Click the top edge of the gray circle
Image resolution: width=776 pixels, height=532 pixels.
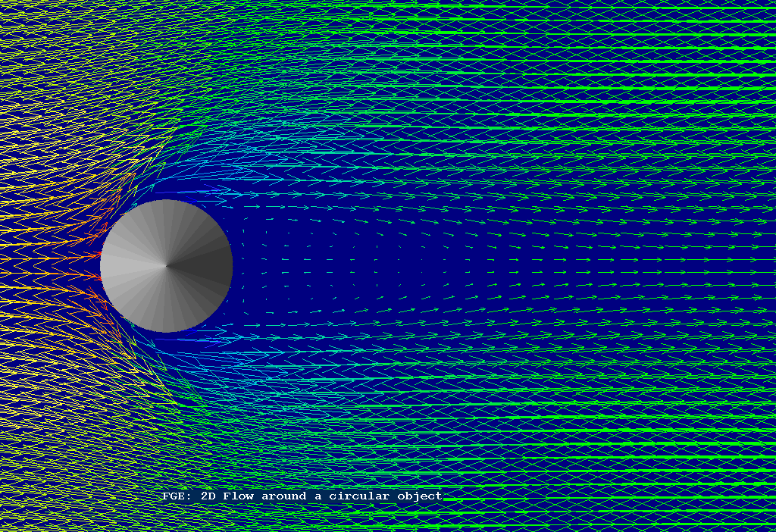point(166,202)
